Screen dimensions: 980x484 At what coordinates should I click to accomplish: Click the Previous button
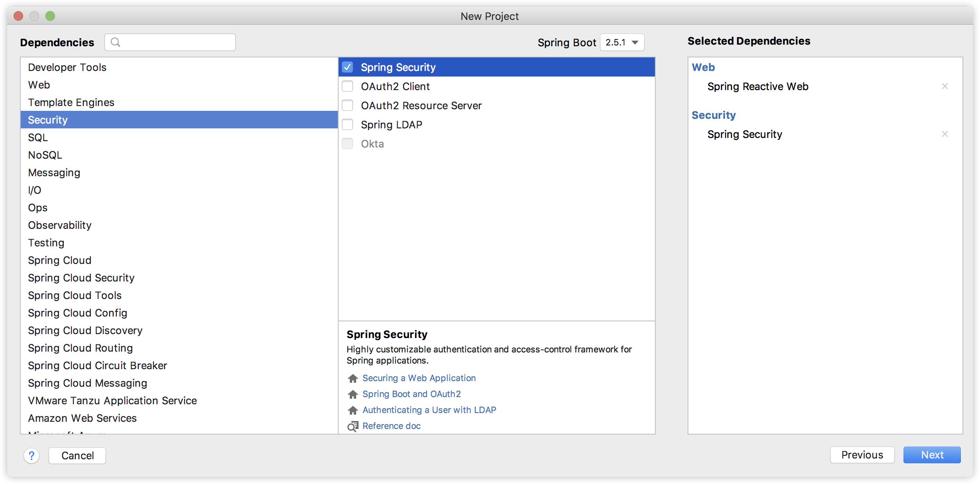tap(862, 455)
